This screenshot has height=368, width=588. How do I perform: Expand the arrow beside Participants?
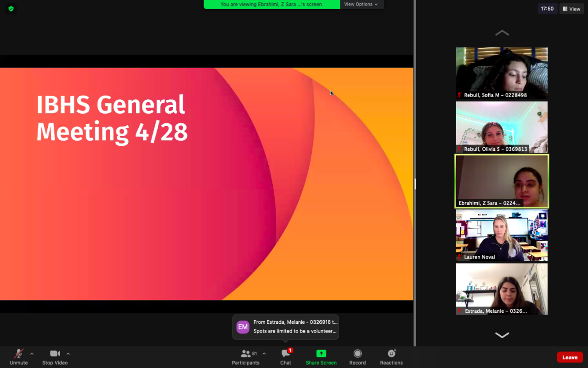264,354
